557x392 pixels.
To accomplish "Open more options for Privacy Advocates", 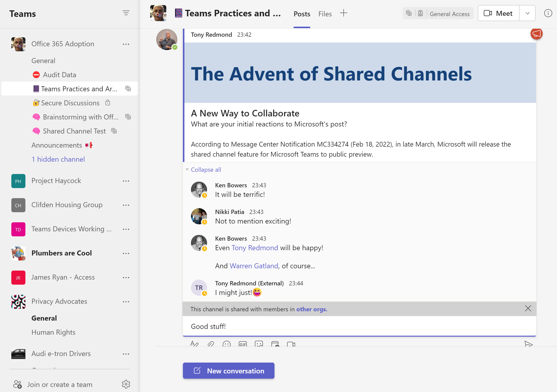I will point(126,302).
